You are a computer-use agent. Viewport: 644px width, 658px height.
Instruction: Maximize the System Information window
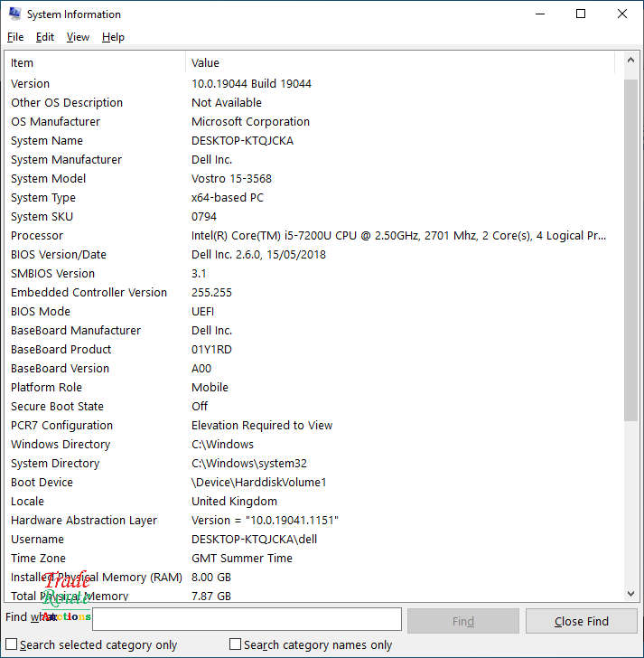pos(581,14)
